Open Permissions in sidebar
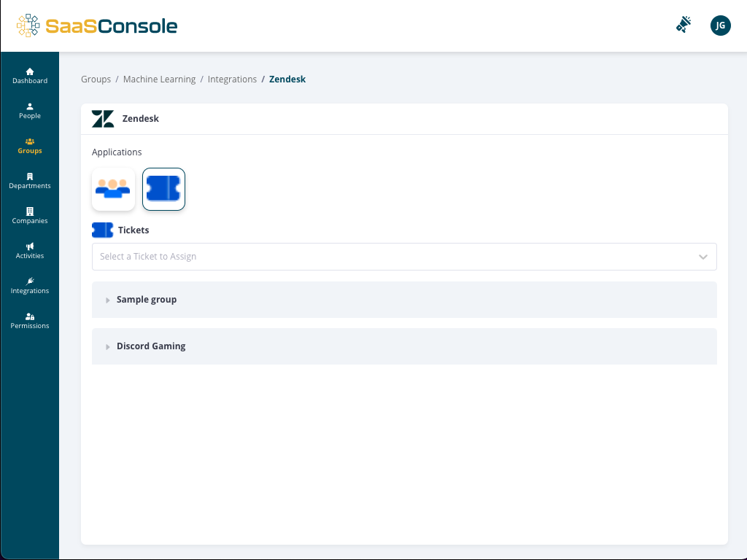 tap(29, 321)
